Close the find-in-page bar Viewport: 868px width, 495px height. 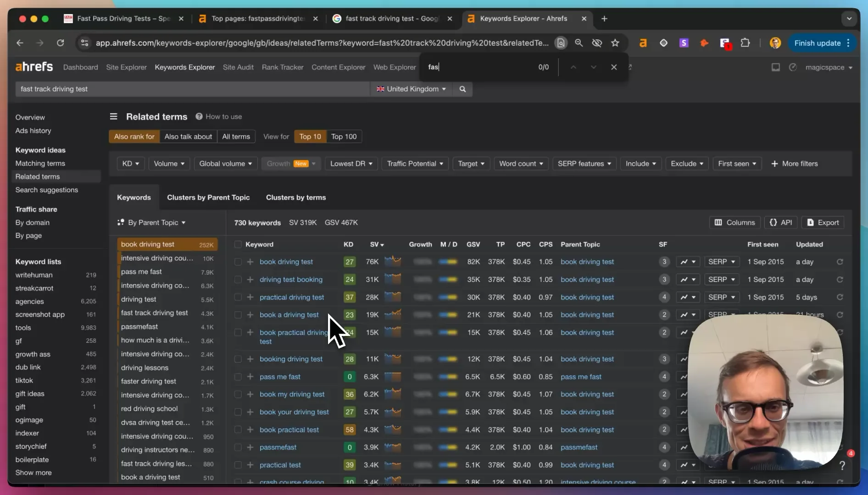pyautogui.click(x=614, y=67)
